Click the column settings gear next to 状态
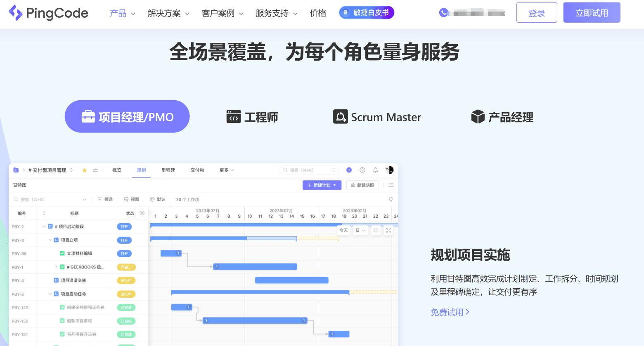Screen dimensions: 644x346 tap(142, 213)
